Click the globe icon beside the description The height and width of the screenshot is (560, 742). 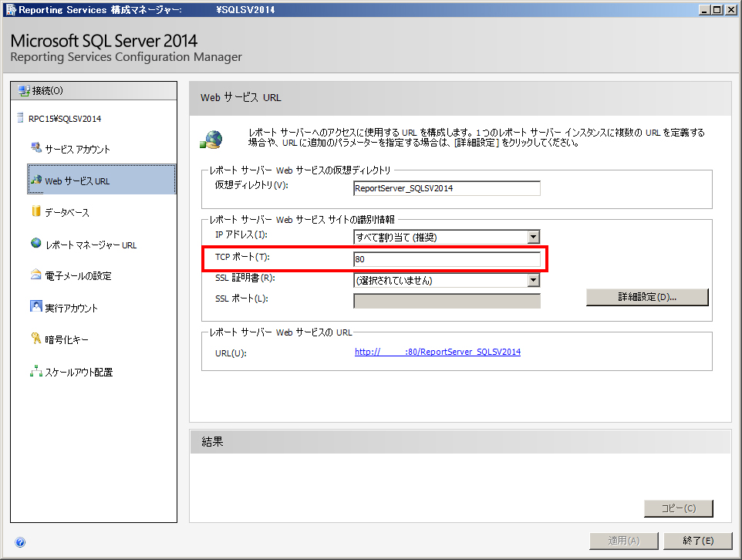tap(211, 140)
